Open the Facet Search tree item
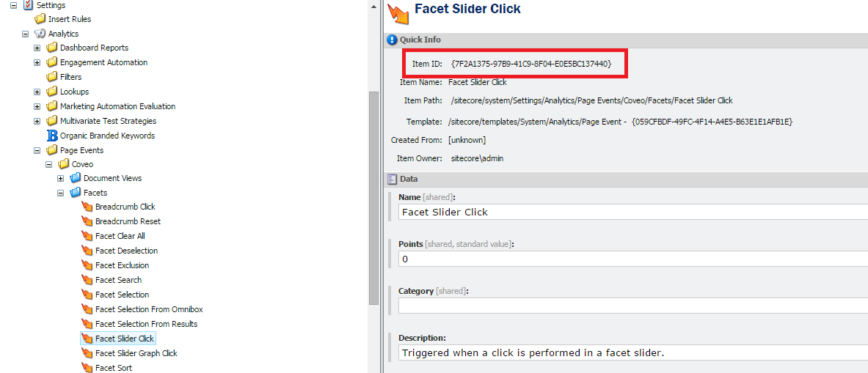The height and width of the screenshot is (373, 868). coord(118,280)
